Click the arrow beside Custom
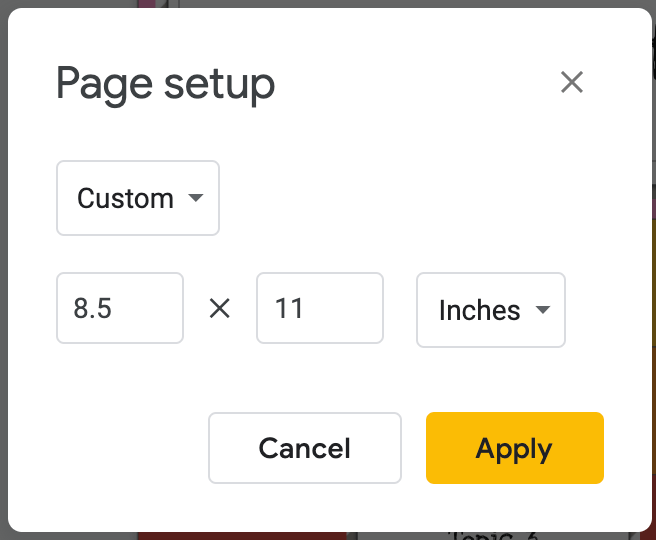Image resolution: width=656 pixels, height=540 pixels. point(196,198)
